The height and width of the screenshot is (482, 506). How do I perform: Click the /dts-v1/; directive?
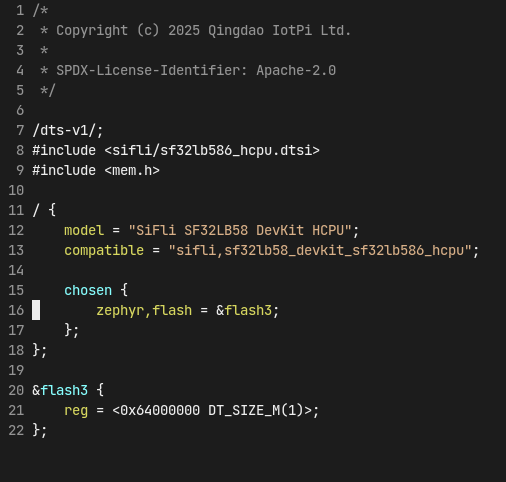coord(68,130)
